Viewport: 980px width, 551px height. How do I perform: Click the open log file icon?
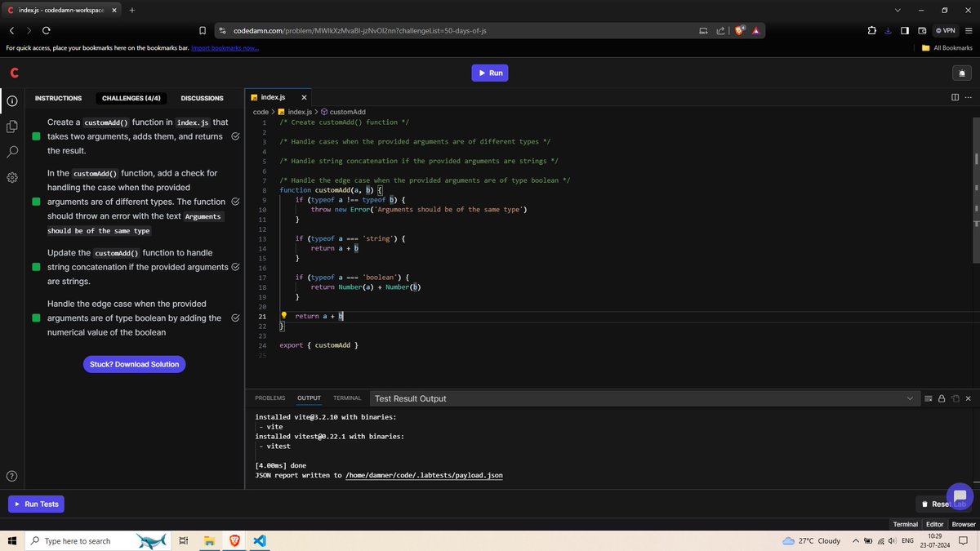point(955,398)
